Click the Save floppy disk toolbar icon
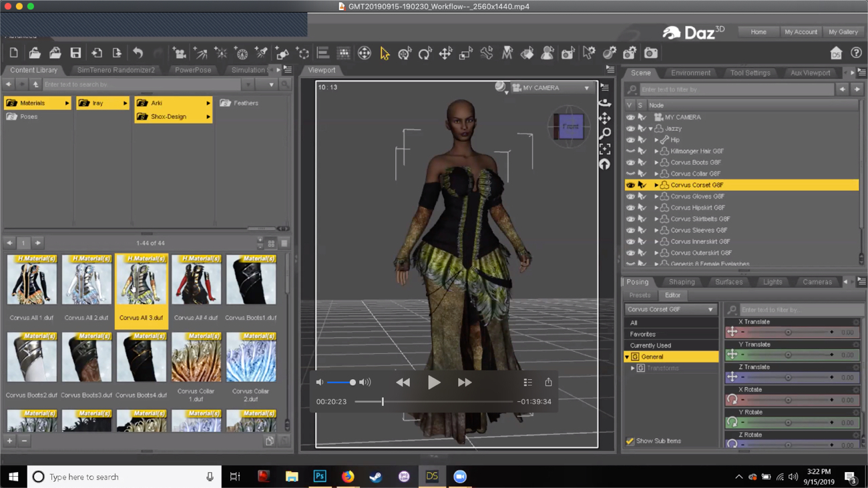The height and width of the screenshot is (488, 868). [75, 53]
